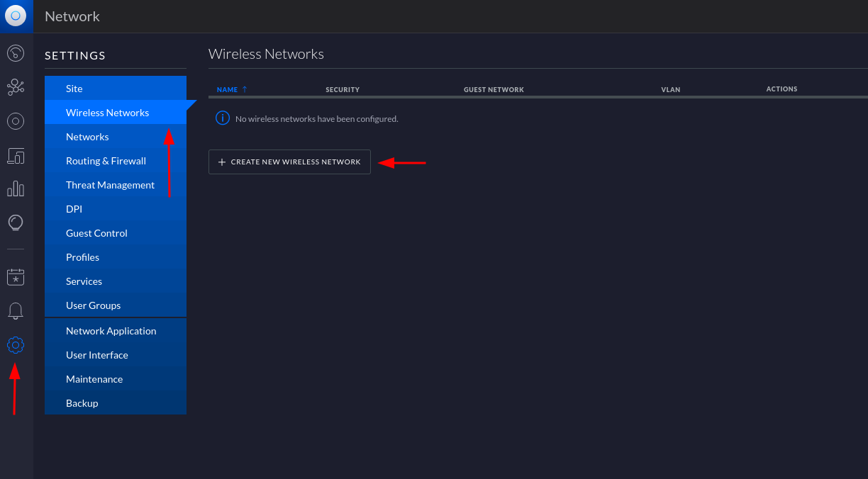The height and width of the screenshot is (479, 868).
Task: Sort wireless networks by Name column
Action: click(x=228, y=90)
